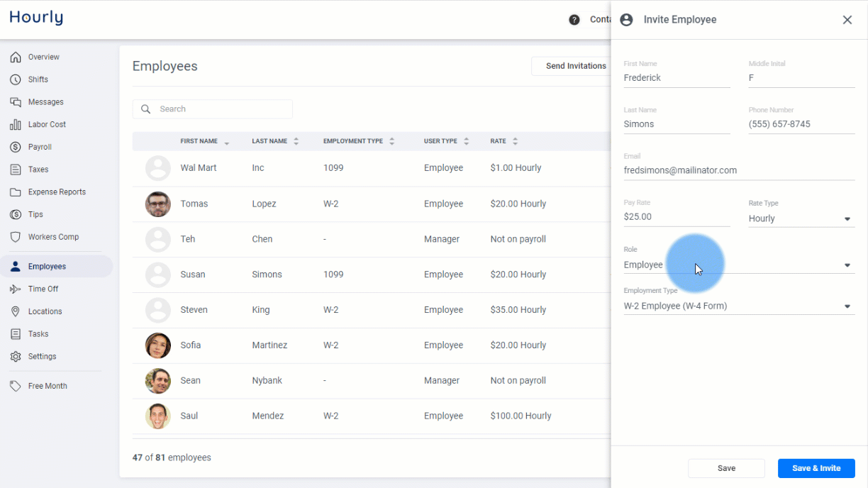Click Wal Mart's $1.00 Hourly rate
The height and width of the screenshot is (488, 868).
[x=516, y=168]
